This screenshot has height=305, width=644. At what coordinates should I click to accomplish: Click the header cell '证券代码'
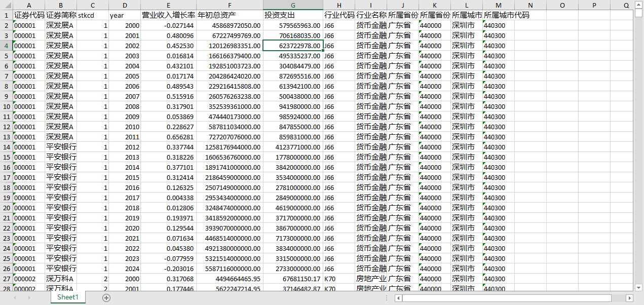pyautogui.click(x=28, y=15)
